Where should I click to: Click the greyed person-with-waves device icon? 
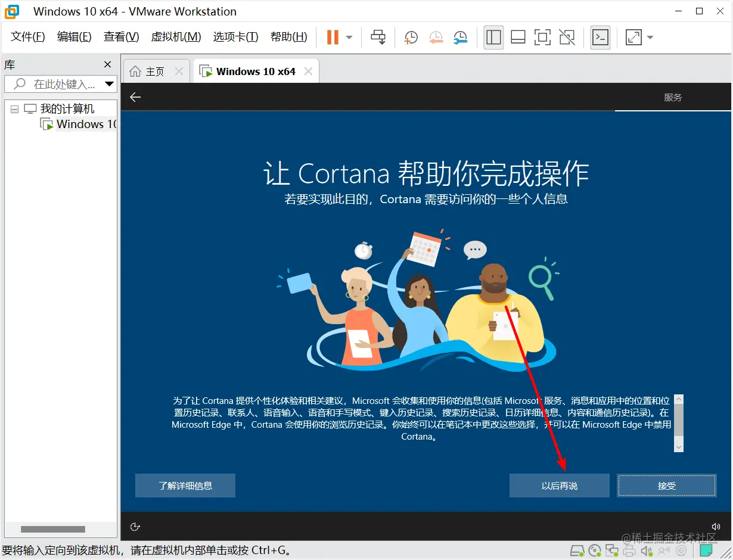663,550
